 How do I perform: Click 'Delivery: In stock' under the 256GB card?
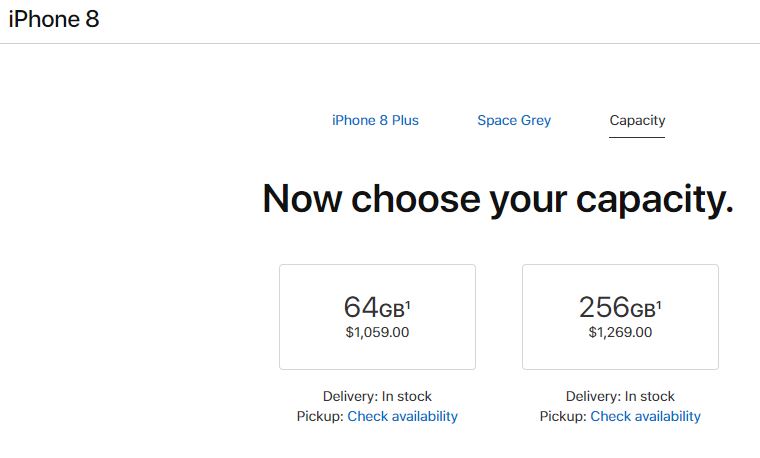coord(620,396)
